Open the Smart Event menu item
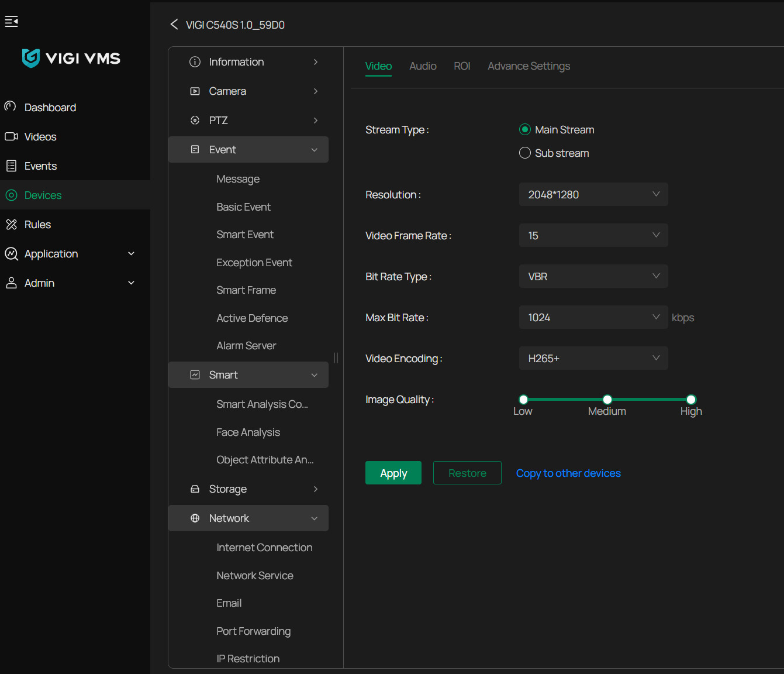This screenshot has height=674, width=784. point(245,235)
